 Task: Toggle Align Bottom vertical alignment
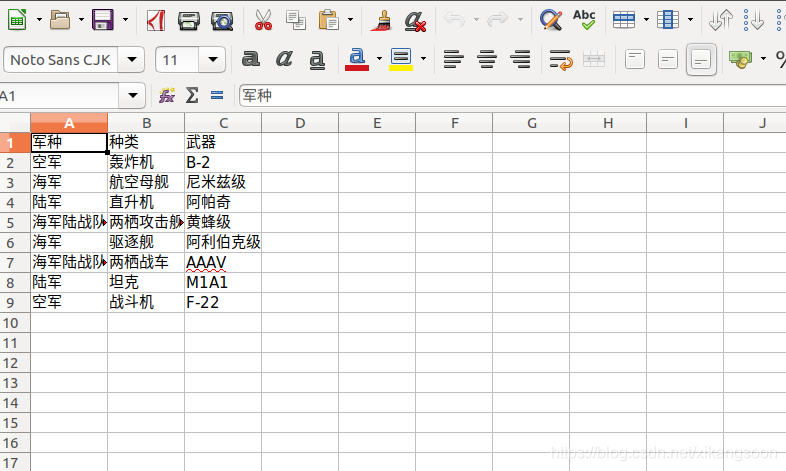click(701, 60)
